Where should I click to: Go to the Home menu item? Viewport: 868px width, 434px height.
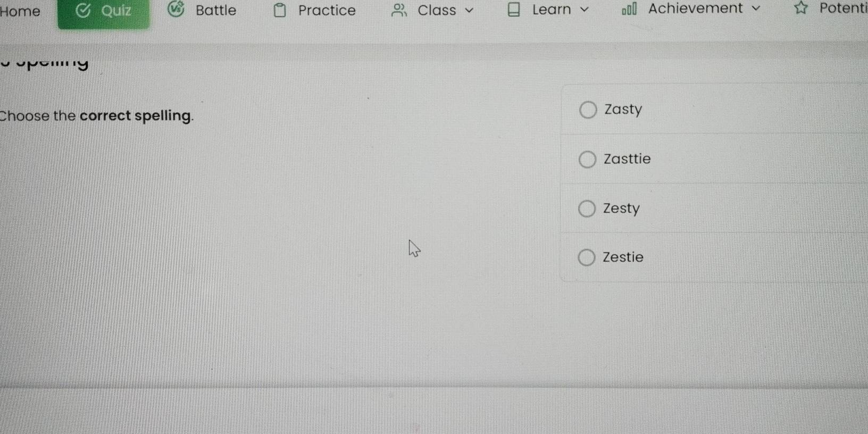click(x=20, y=11)
